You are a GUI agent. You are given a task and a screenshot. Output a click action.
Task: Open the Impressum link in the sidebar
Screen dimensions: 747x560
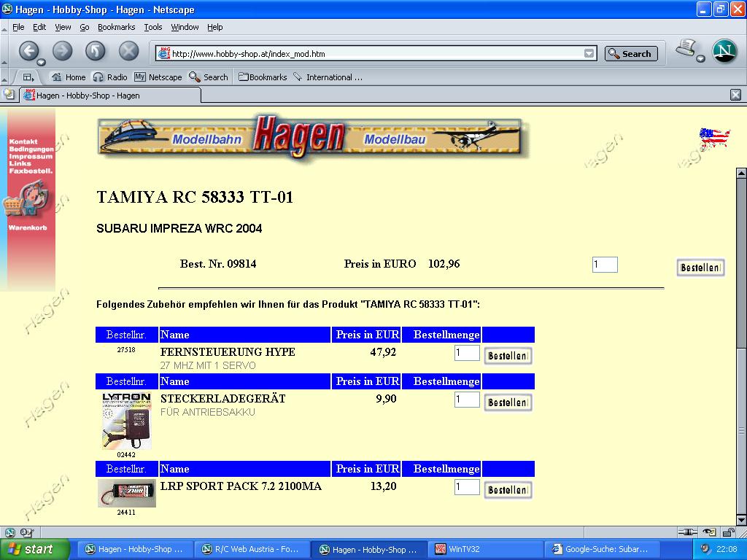pyautogui.click(x=31, y=156)
